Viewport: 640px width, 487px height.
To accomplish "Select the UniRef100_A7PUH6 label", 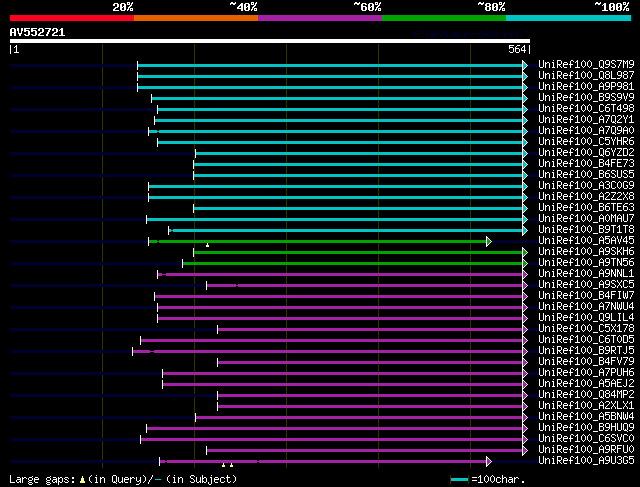I will [x=586, y=373].
